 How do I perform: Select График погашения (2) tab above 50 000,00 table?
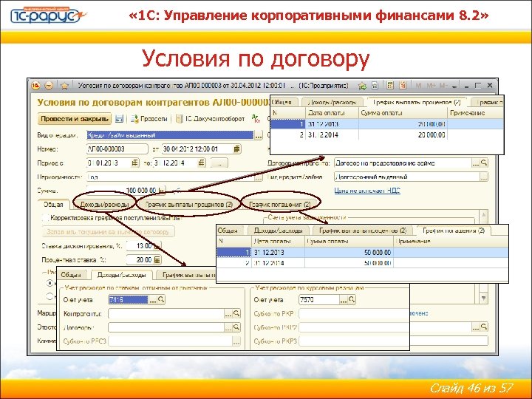(454, 231)
